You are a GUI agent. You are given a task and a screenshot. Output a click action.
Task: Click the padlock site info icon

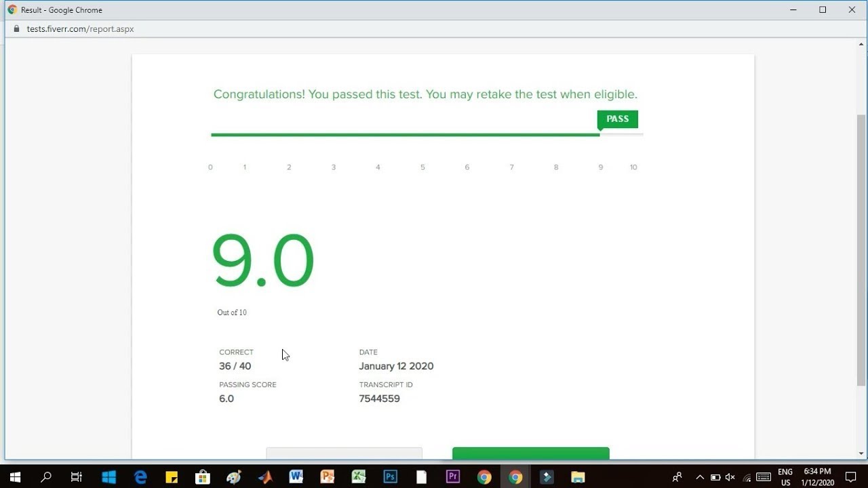coord(17,29)
